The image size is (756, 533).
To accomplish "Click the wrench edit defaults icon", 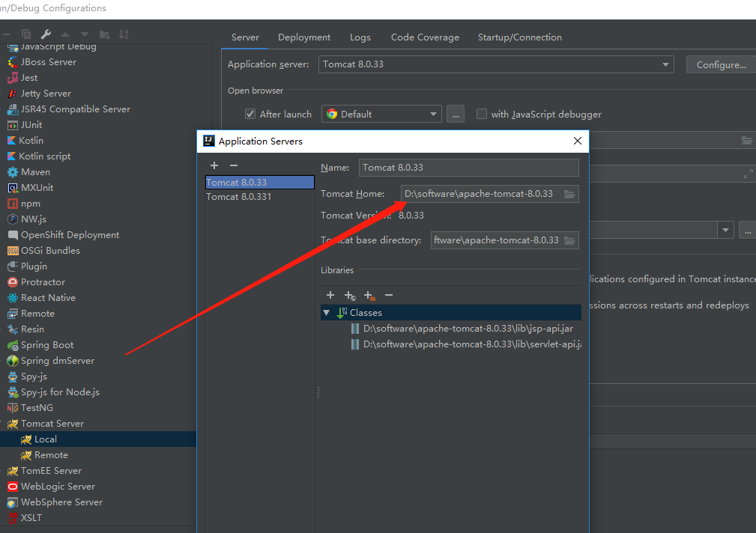I will click(46, 34).
